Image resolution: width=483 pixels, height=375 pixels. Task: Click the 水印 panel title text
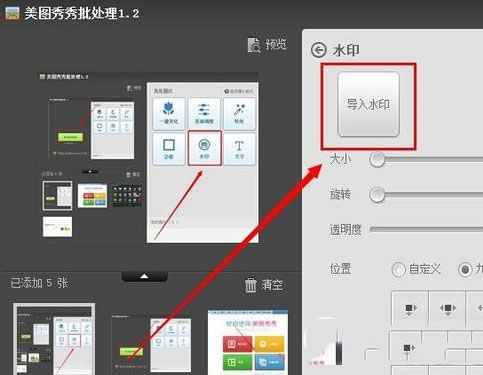pyautogui.click(x=346, y=50)
